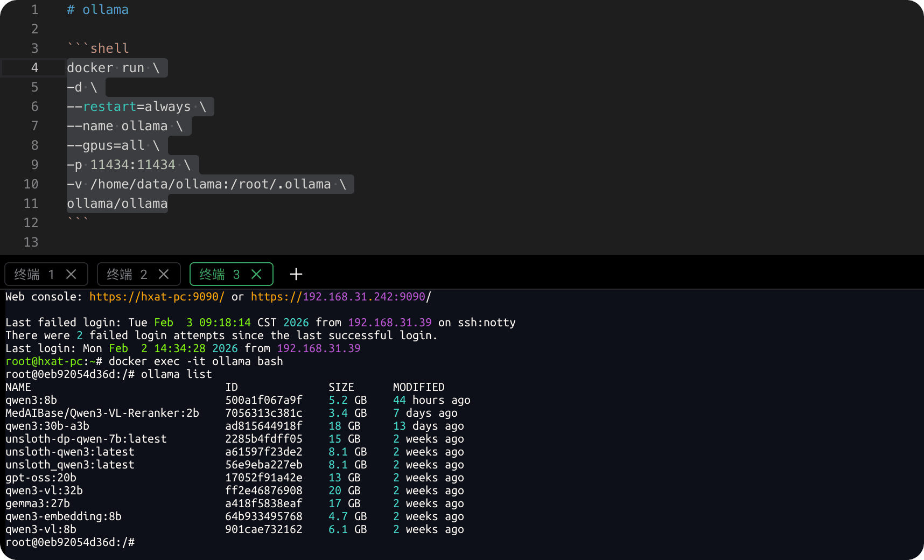The height and width of the screenshot is (560, 924).
Task: Click the ollama/ollama image name on line 11
Action: point(117,203)
